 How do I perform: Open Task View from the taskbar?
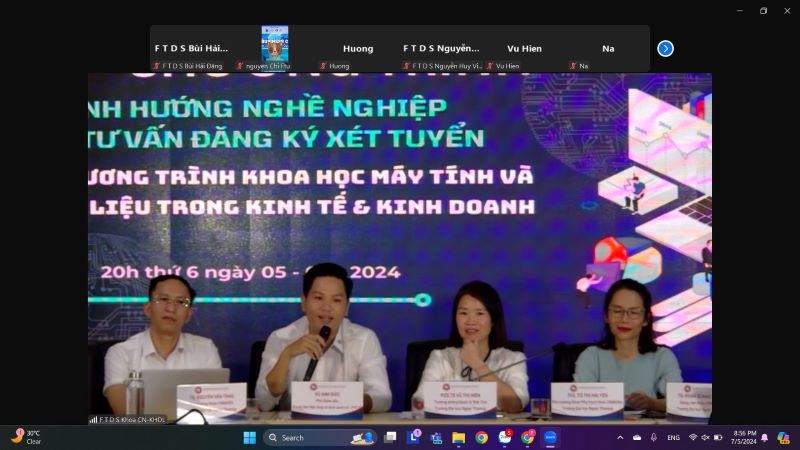(x=390, y=438)
